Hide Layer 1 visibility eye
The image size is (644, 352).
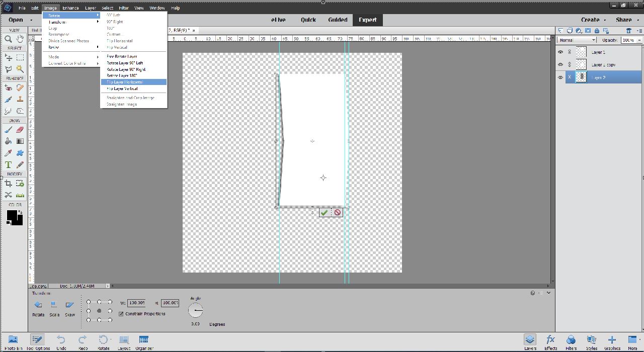560,52
